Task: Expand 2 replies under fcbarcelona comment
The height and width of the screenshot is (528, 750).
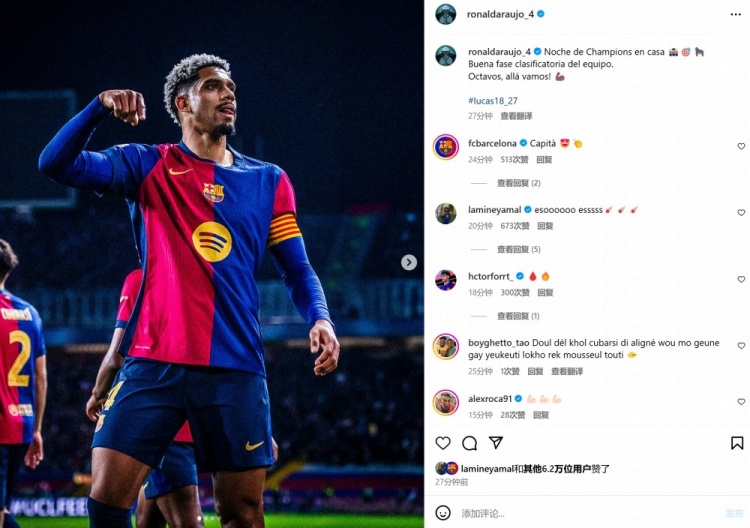Action: click(x=518, y=183)
